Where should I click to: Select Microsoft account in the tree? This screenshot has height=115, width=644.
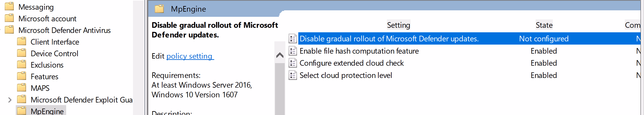(47, 19)
